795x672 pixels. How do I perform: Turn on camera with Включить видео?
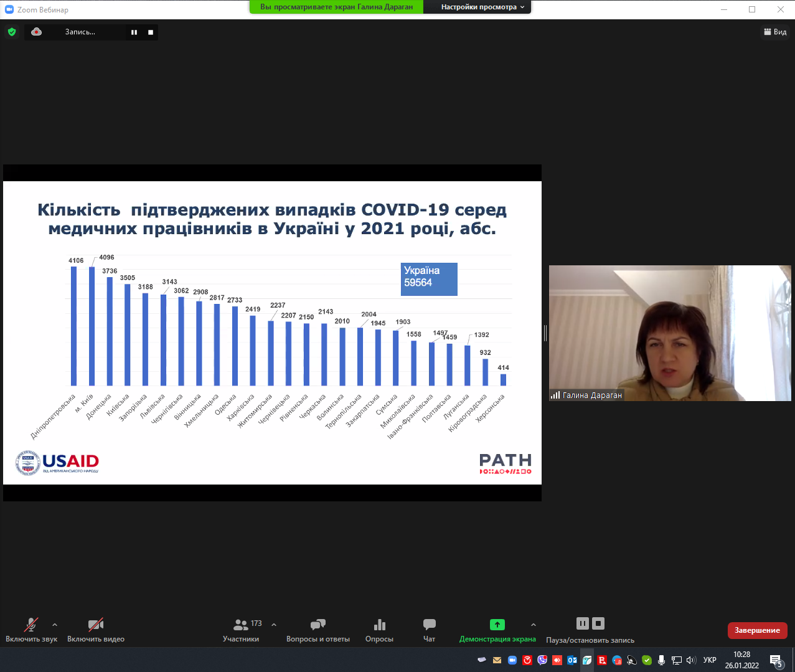96,630
